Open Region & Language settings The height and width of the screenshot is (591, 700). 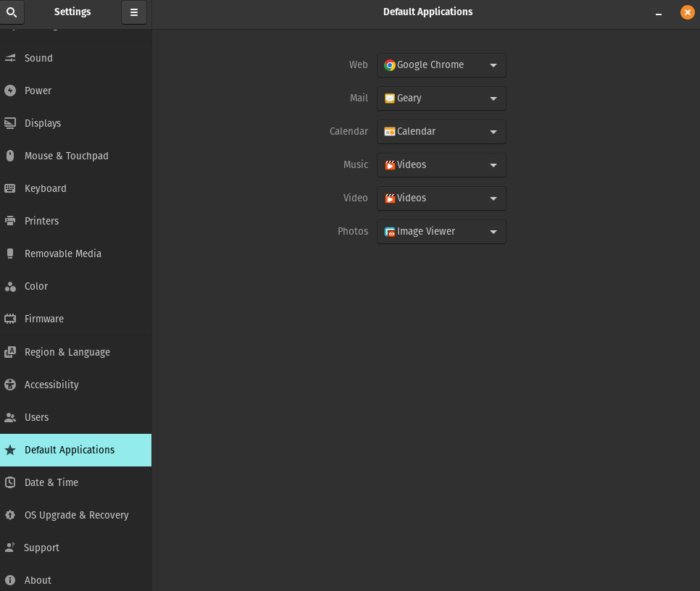tap(76, 352)
